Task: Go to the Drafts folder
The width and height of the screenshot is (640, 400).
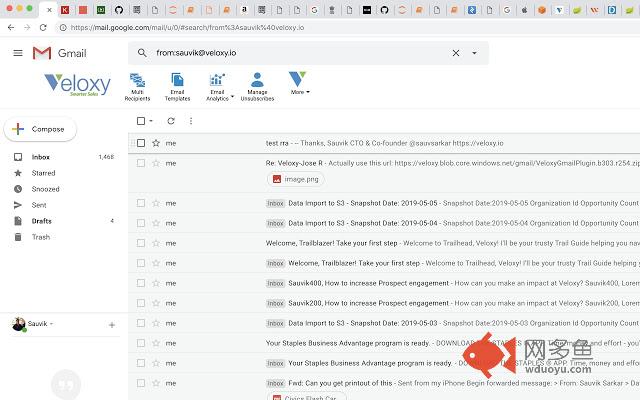Action: click(x=42, y=221)
